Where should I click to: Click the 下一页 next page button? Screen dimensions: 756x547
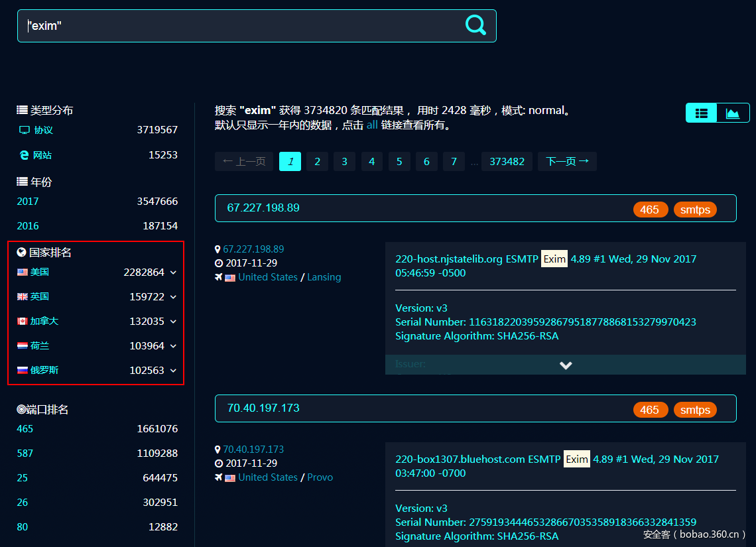(567, 161)
